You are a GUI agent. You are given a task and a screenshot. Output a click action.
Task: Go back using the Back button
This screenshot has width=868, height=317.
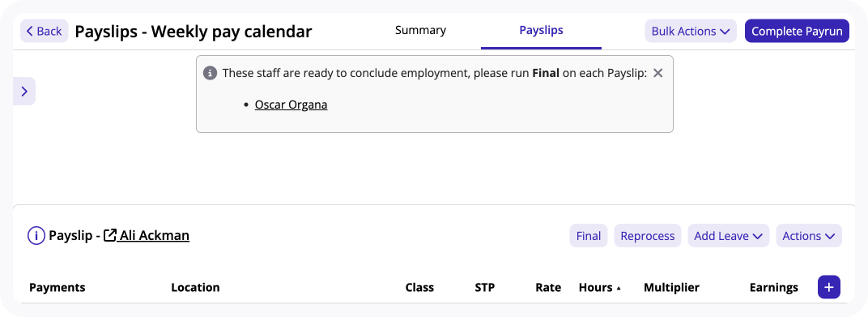[45, 31]
